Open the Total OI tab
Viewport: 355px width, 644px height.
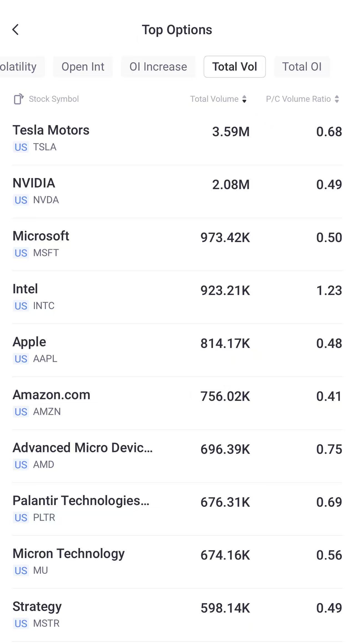tap(302, 67)
